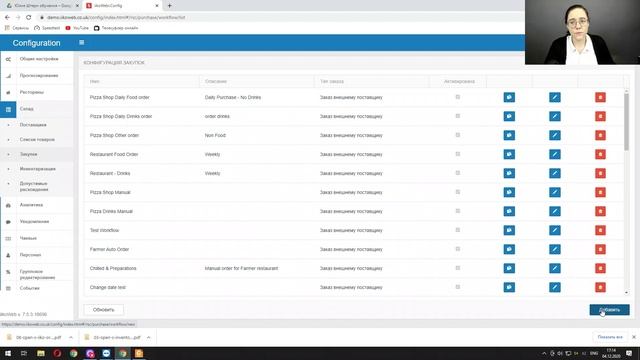Toggle activated checkbox for Pizza Shop Other order

pyautogui.click(x=458, y=135)
